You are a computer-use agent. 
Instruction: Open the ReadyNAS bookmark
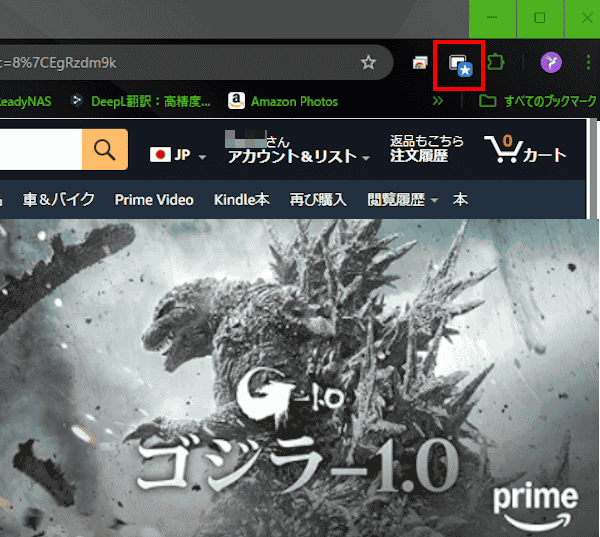click(x=25, y=101)
